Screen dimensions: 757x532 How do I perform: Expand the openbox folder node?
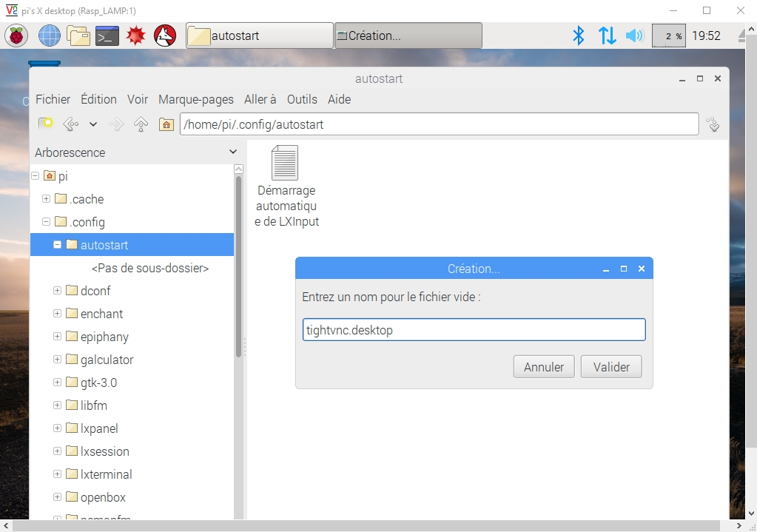point(57,496)
